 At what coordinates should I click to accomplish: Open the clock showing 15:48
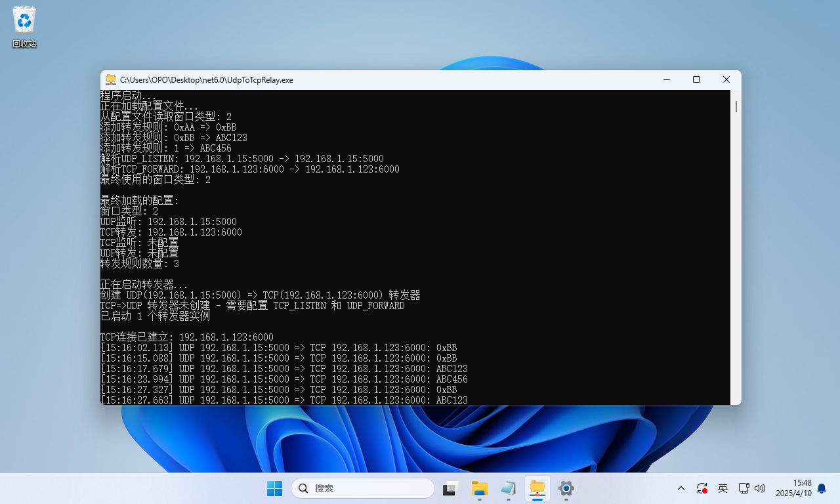(x=793, y=488)
